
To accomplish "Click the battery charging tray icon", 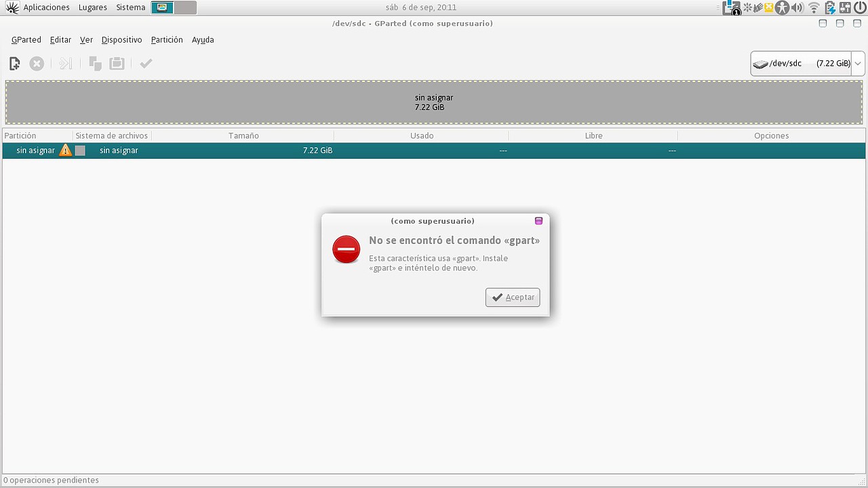I will click(830, 7).
